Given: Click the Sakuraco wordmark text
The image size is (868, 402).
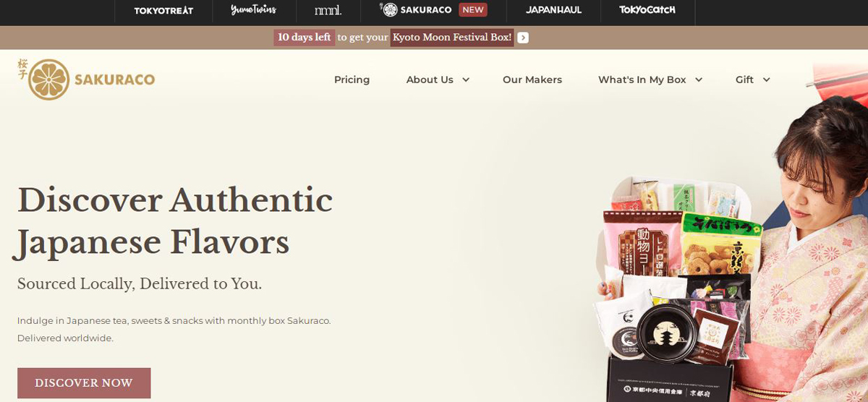Looking at the screenshot, I should coord(114,80).
